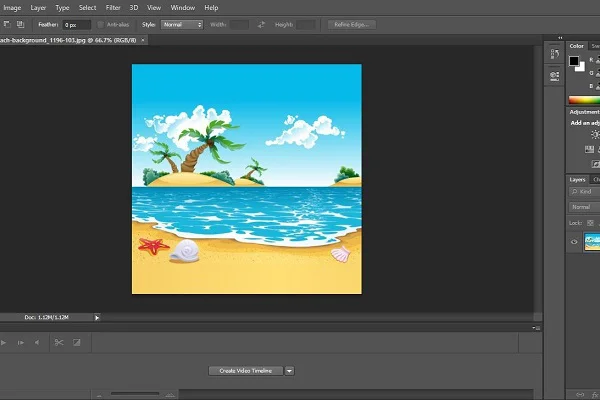Screen dimensions: 600x400
Task: Open the 3D menu
Action: coord(134,8)
